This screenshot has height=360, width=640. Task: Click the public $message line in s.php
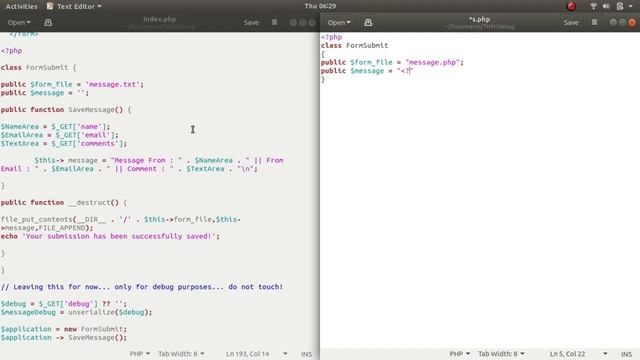(x=367, y=71)
